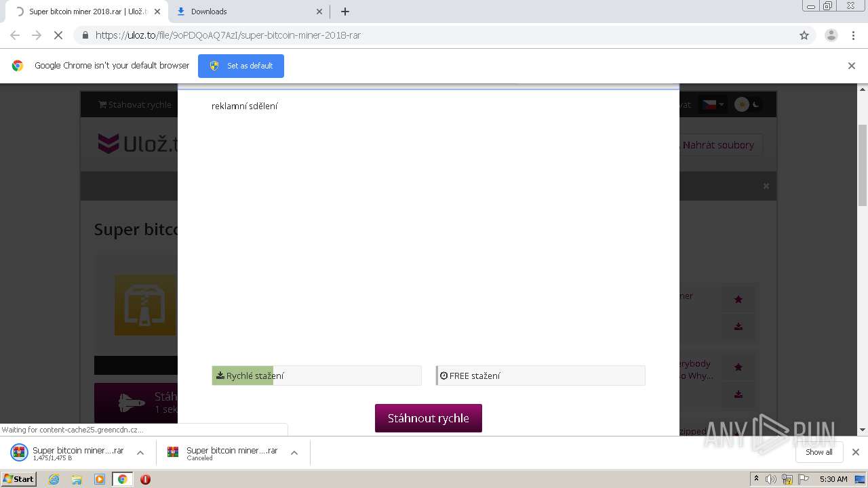This screenshot has width=868, height=488.
Task: Expand options for the canceled download
Action: coord(294,453)
